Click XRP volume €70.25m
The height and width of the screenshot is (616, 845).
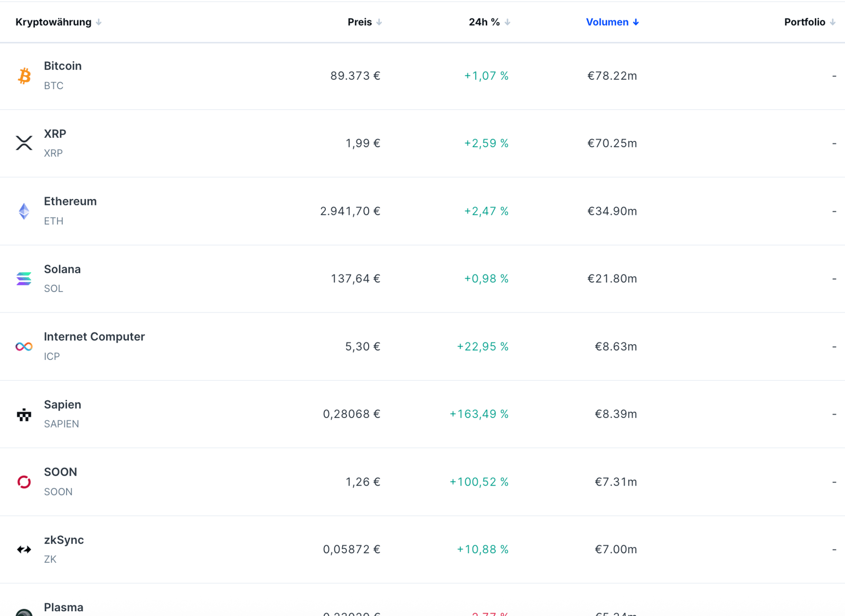pyautogui.click(x=612, y=144)
